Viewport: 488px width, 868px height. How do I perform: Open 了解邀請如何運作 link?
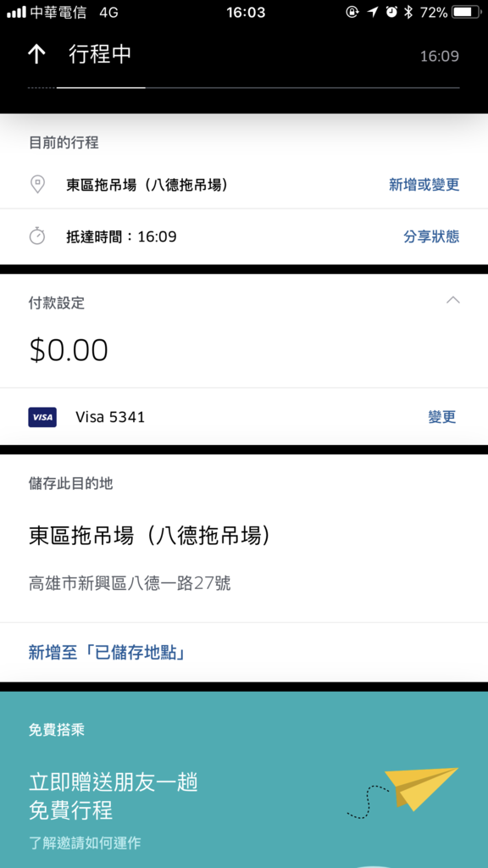tap(85, 843)
